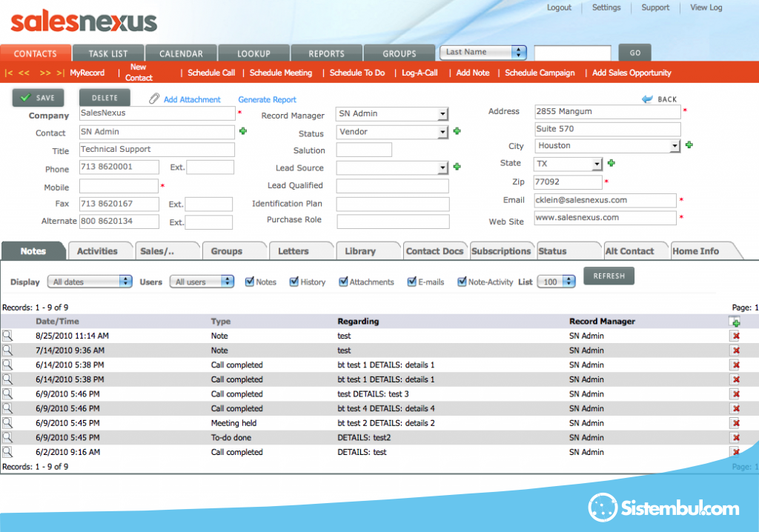This screenshot has width=759, height=532.
Task: Click the Go search button
Action: 635,53
